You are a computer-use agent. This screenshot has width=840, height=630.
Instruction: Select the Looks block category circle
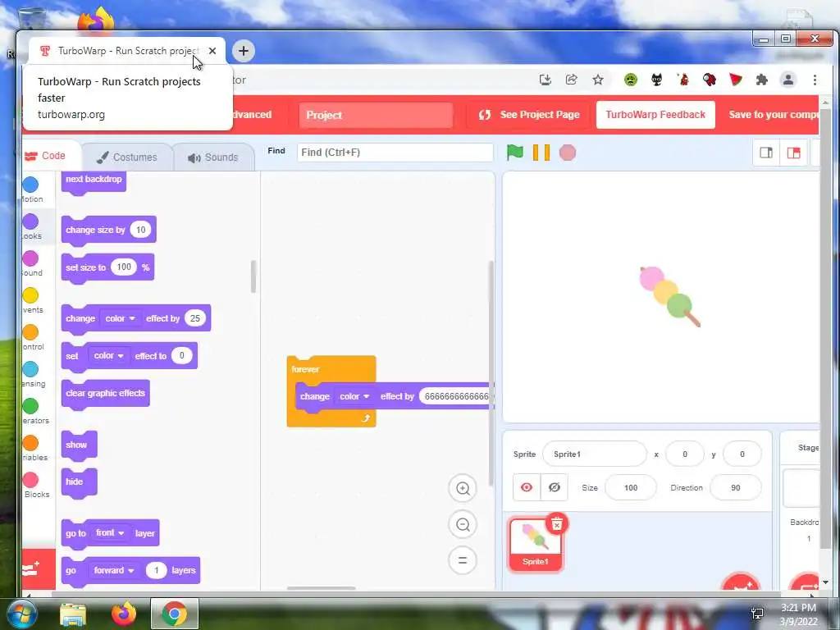(30, 221)
